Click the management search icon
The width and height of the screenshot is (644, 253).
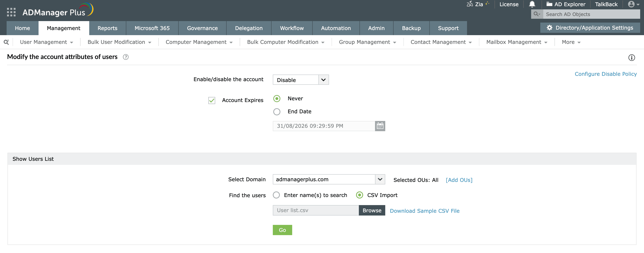[7, 42]
